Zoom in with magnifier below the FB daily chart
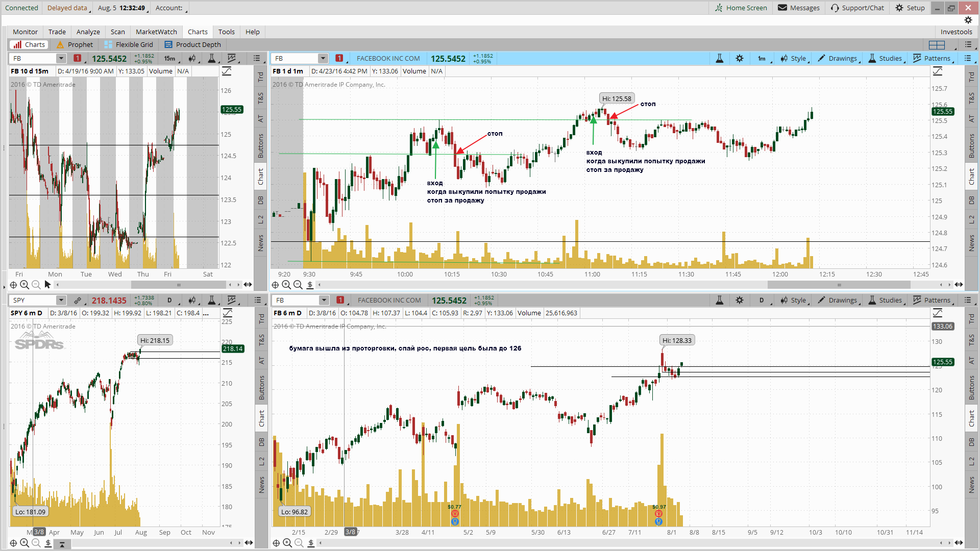980x551 pixels. click(x=287, y=543)
